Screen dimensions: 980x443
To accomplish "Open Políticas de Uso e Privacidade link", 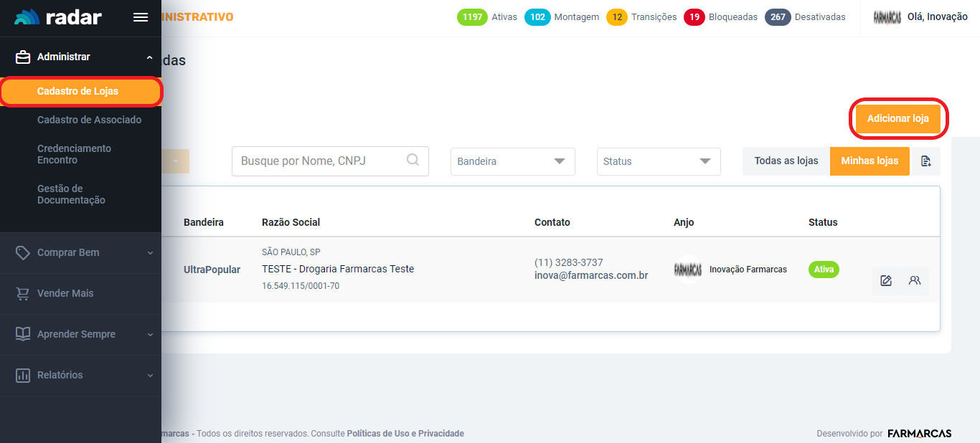I will (405, 434).
